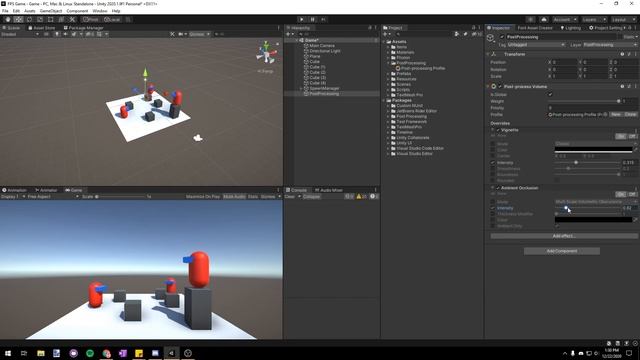Click Project panel add (+) button
Viewport: 640px width, 360px height.
[386, 34]
